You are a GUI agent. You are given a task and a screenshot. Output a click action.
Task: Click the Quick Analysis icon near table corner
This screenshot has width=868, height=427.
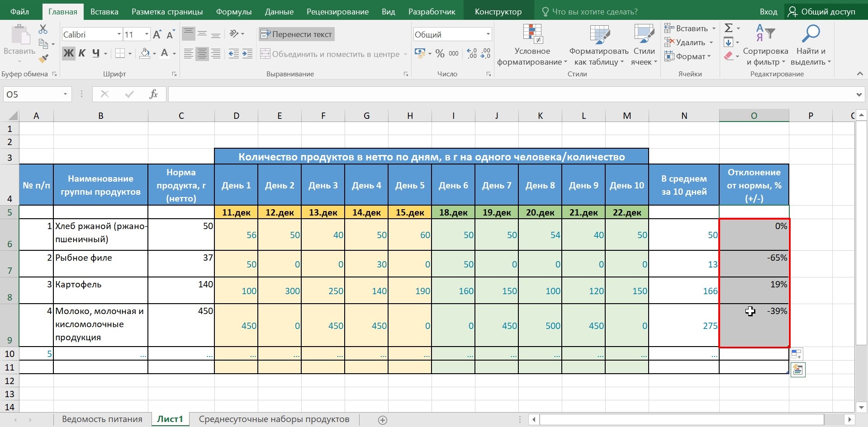(798, 370)
